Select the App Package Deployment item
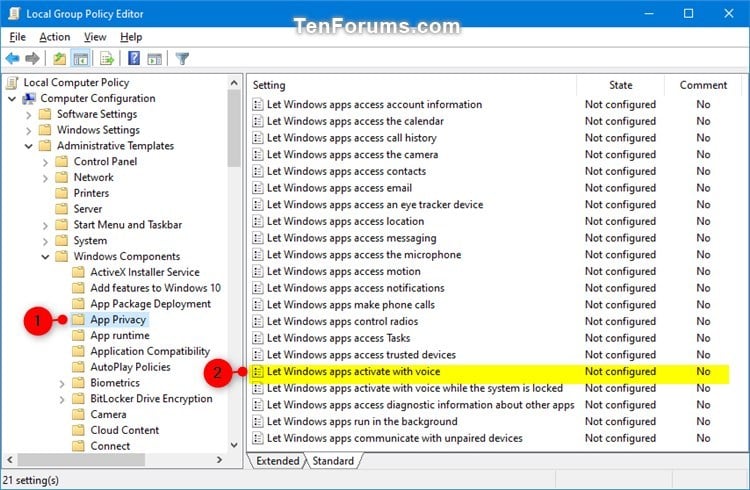750x490 pixels. (x=151, y=304)
